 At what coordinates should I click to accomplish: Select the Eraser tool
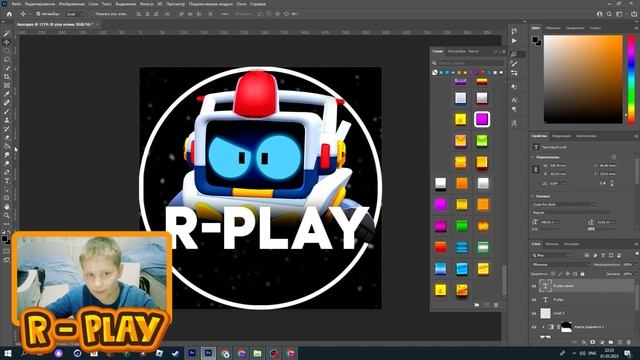point(7,138)
